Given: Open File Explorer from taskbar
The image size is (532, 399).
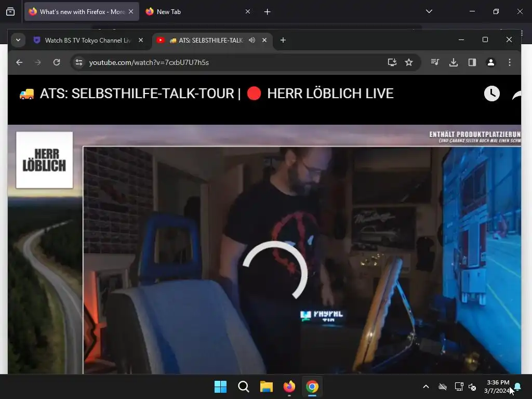Looking at the screenshot, I should [x=267, y=387].
